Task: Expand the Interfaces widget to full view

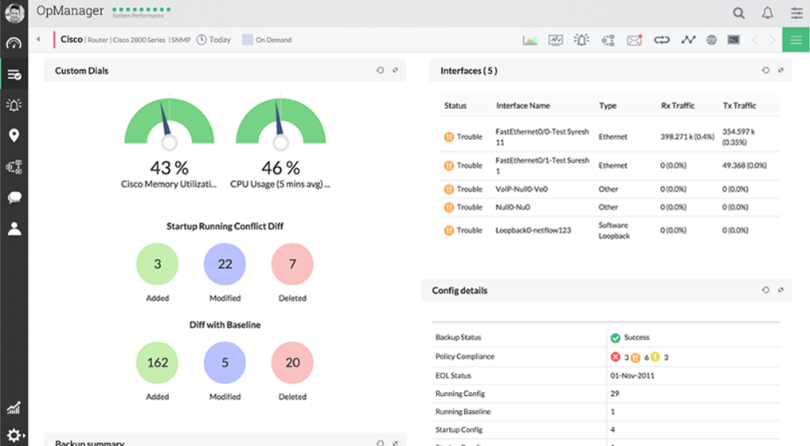Action: tap(781, 71)
